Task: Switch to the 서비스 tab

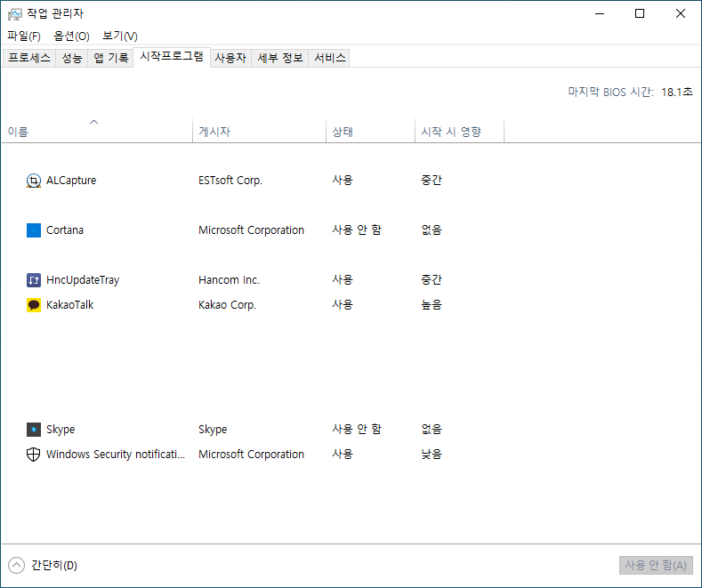Action: point(329,58)
